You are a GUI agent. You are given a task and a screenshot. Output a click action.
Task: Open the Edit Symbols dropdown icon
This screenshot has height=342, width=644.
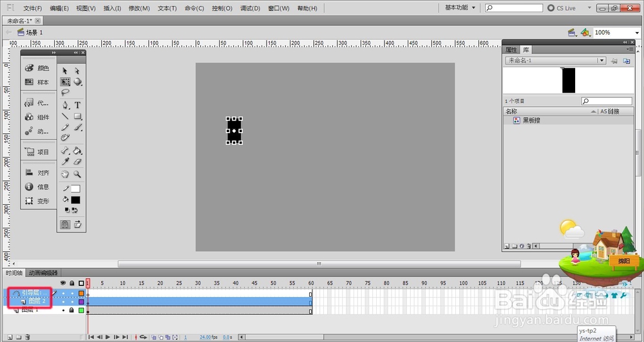585,32
